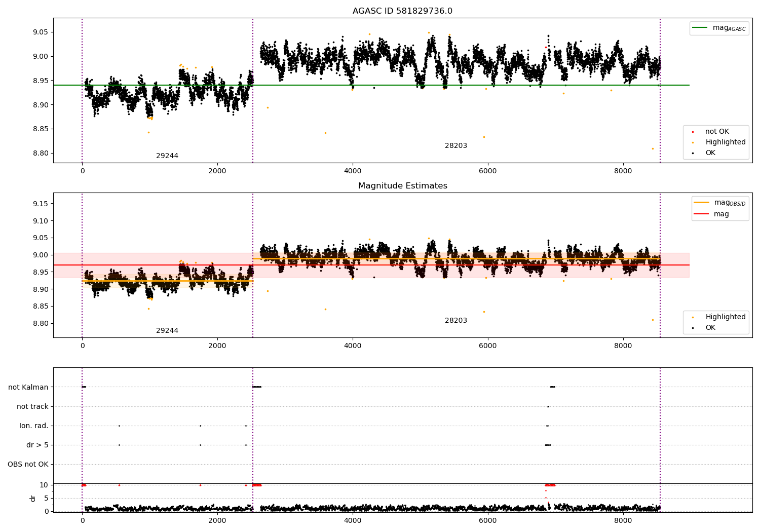Image resolution: width=760 pixels, height=532 pixels.
Task: Click the '9.05' y-tick of the top plot
Action: (40, 32)
